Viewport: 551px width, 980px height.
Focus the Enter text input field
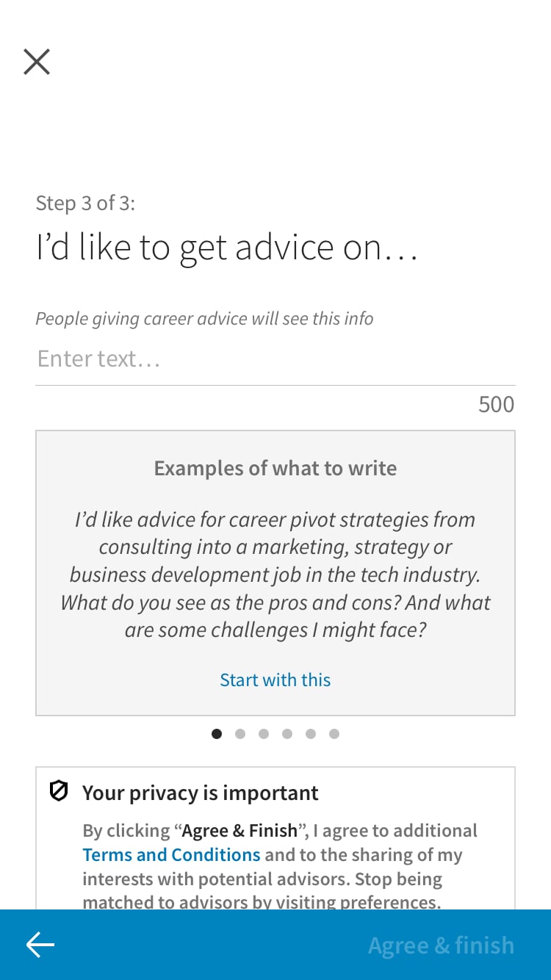275,359
